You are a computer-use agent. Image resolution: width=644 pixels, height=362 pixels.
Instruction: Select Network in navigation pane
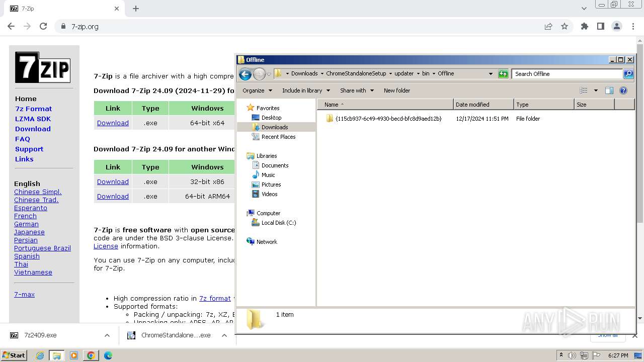click(x=267, y=242)
